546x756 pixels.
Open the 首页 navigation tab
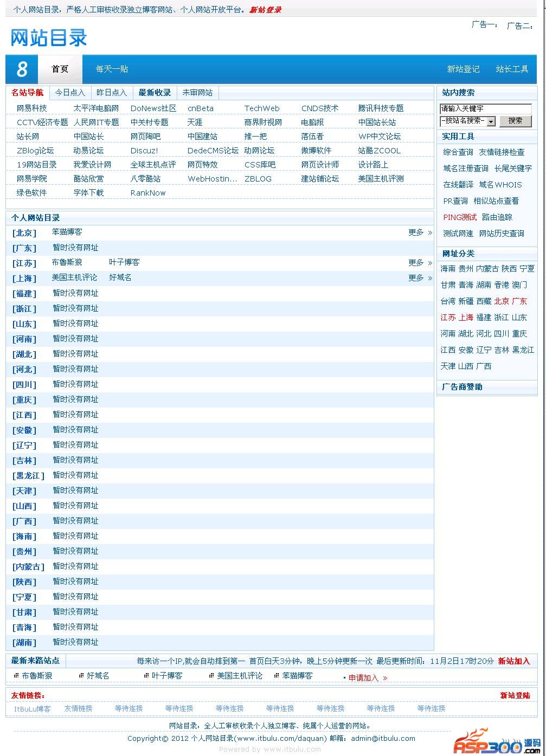tap(60, 69)
